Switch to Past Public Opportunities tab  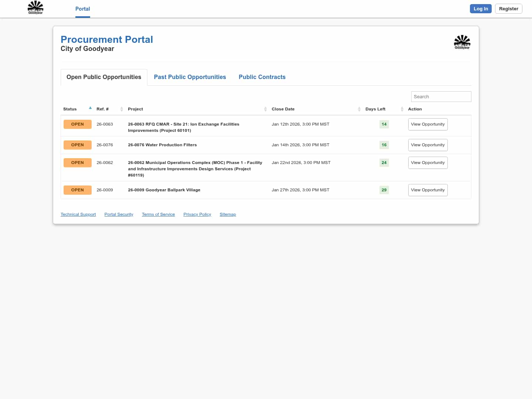[190, 77]
